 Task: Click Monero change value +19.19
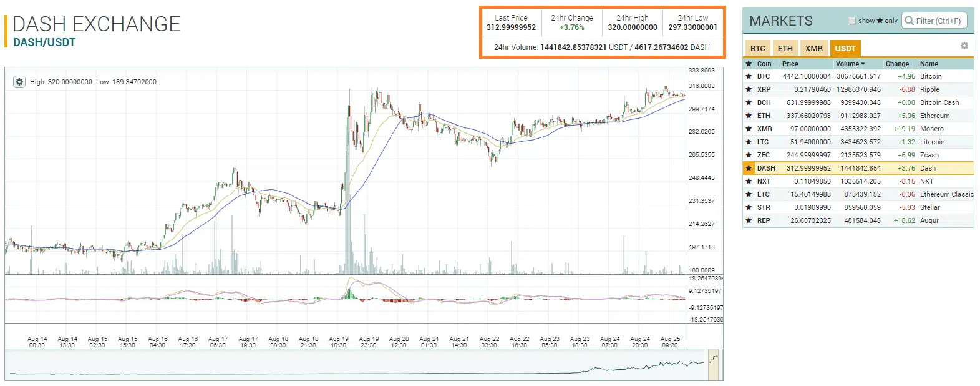904,129
